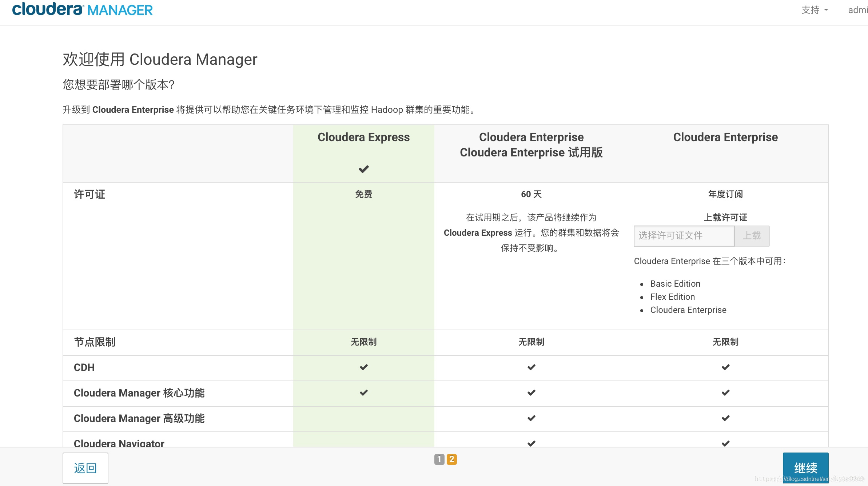
Task: Click the CDH checkmark in Express column
Action: click(x=363, y=367)
